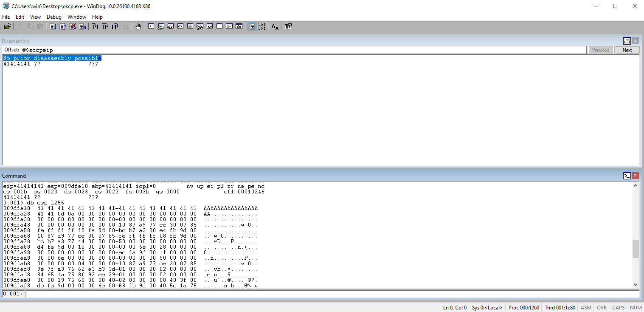Open the Font settings icon
Image resolution: width=644 pixels, height=312 pixels.
click(x=275, y=27)
